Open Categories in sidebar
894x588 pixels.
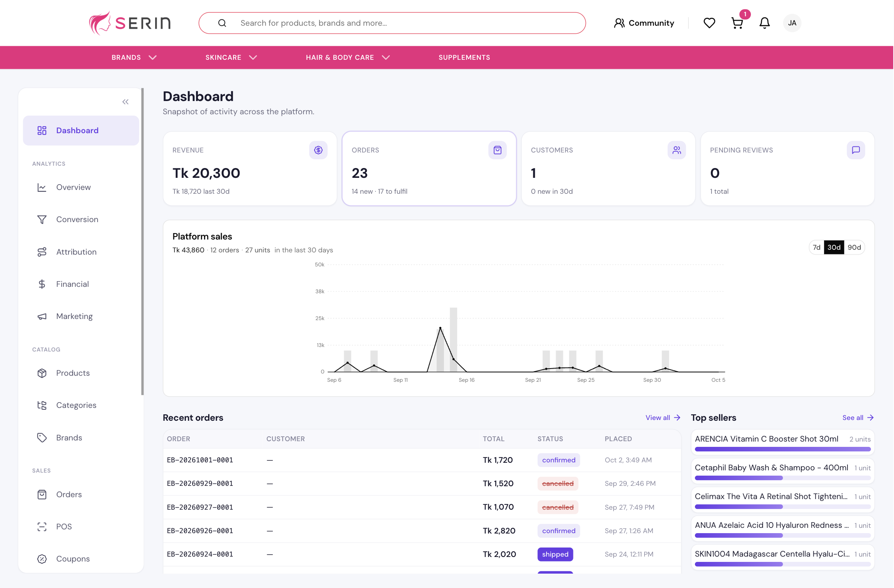pos(81,405)
